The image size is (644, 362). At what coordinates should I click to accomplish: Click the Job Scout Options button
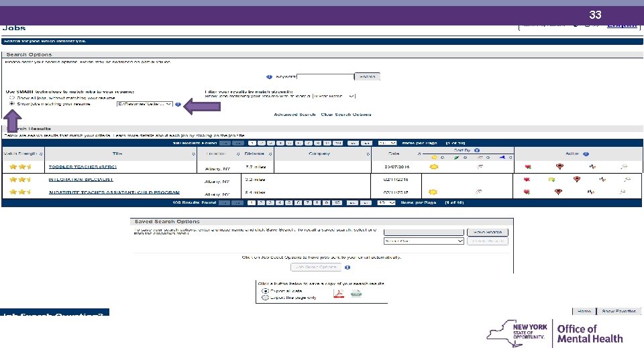(x=316, y=267)
